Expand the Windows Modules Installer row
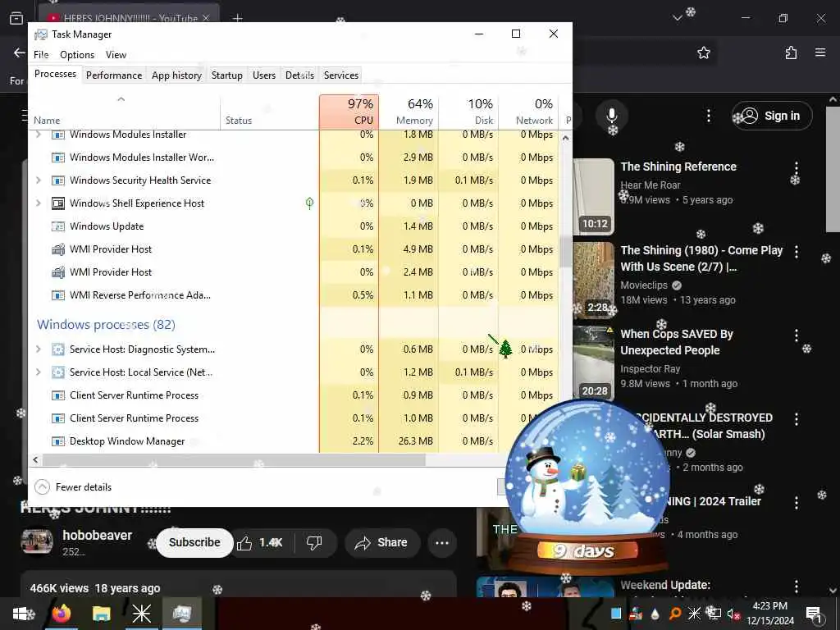 coord(38,135)
